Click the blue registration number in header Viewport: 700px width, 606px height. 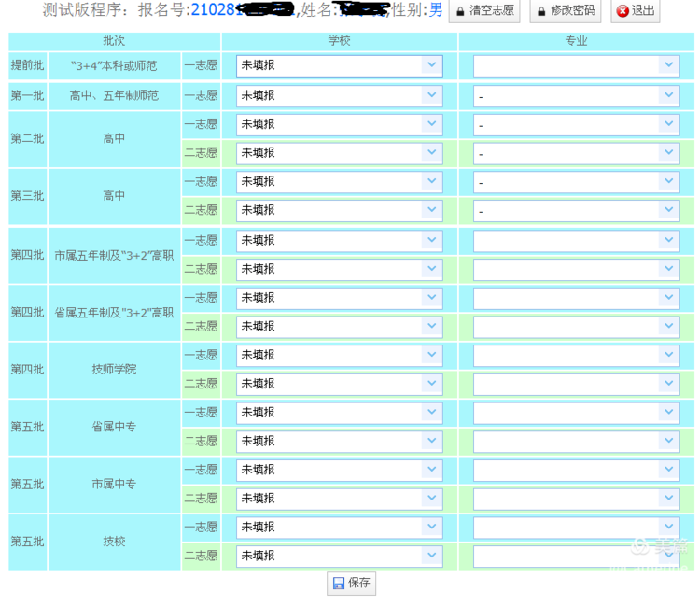[243, 9]
